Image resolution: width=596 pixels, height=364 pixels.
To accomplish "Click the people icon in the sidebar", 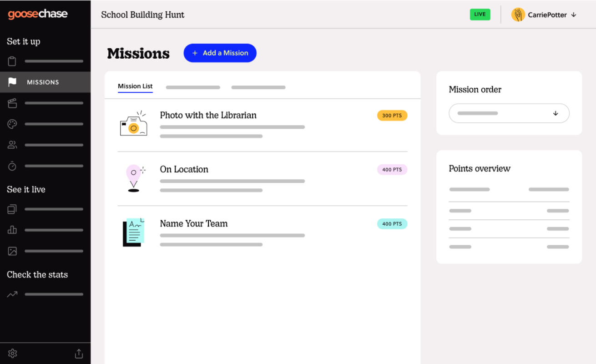I will 12,145.
